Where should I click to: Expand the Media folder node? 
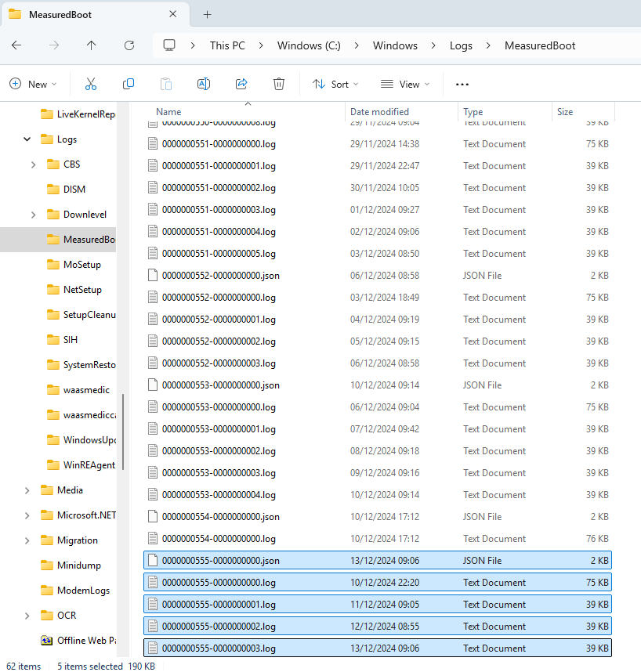tap(27, 490)
